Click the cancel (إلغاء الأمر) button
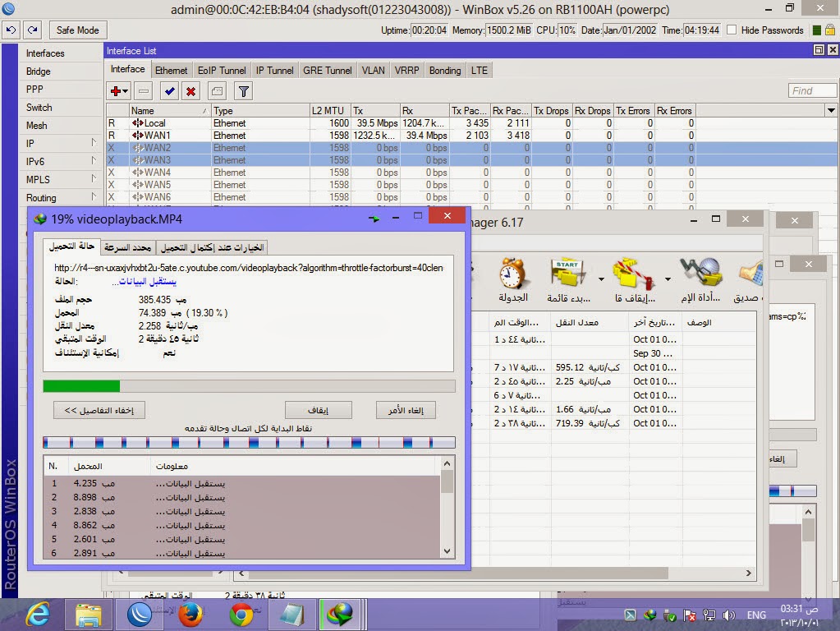The width and height of the screenshot is (840, 631). pyautogui.click(x=406, y=410)
